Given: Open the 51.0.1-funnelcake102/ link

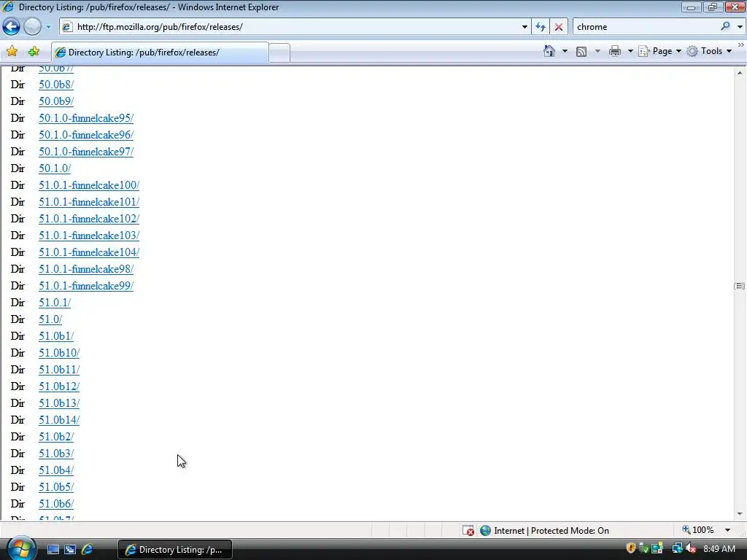Looking at the screenshot, I should pyautogui.click(x=89, y=219).
